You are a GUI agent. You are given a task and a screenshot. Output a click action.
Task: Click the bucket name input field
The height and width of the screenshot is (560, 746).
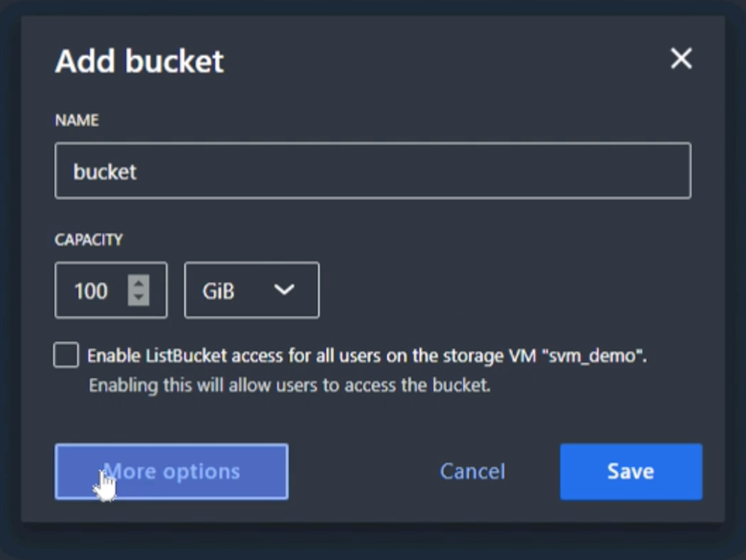coord(372,171)
